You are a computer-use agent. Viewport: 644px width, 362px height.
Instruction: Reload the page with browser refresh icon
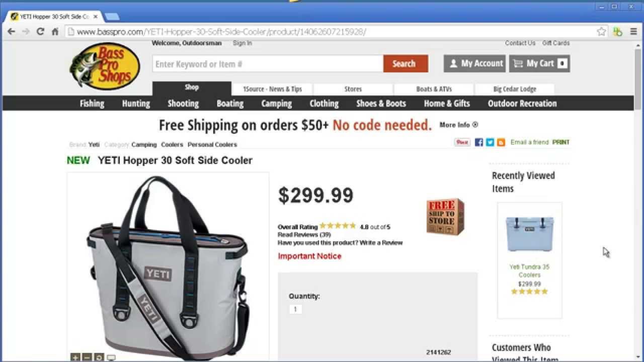(40, 32)
